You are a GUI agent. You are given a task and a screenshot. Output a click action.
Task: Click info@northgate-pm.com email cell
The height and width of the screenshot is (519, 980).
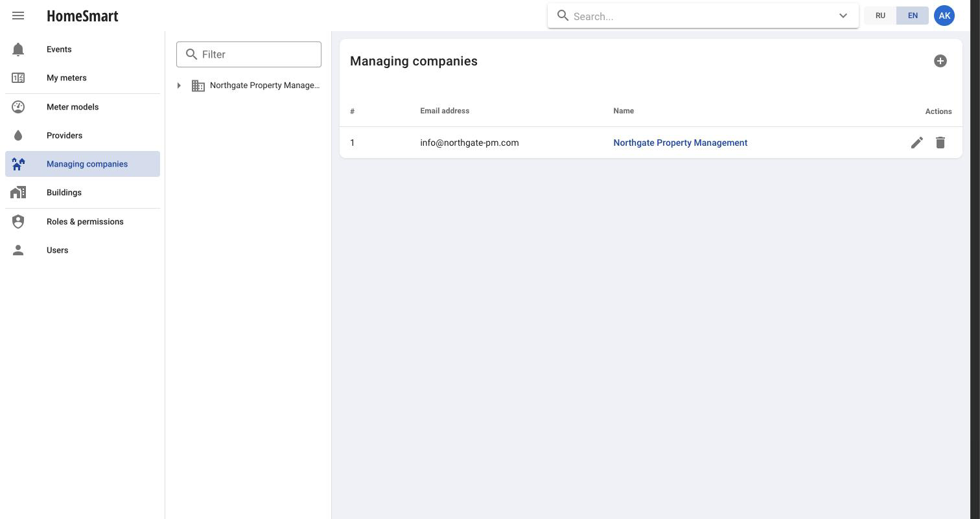469,143
